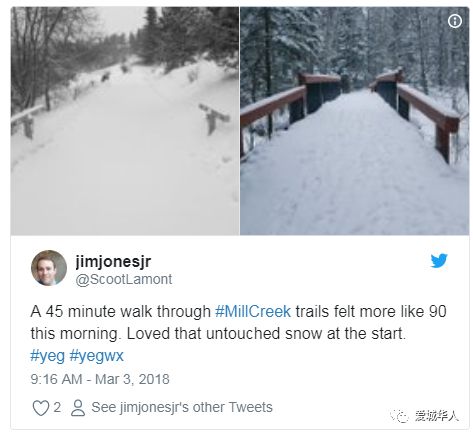473x436 pixels.
Task: Click the @ScootLamont handle
Action: [x=124, y=279]
